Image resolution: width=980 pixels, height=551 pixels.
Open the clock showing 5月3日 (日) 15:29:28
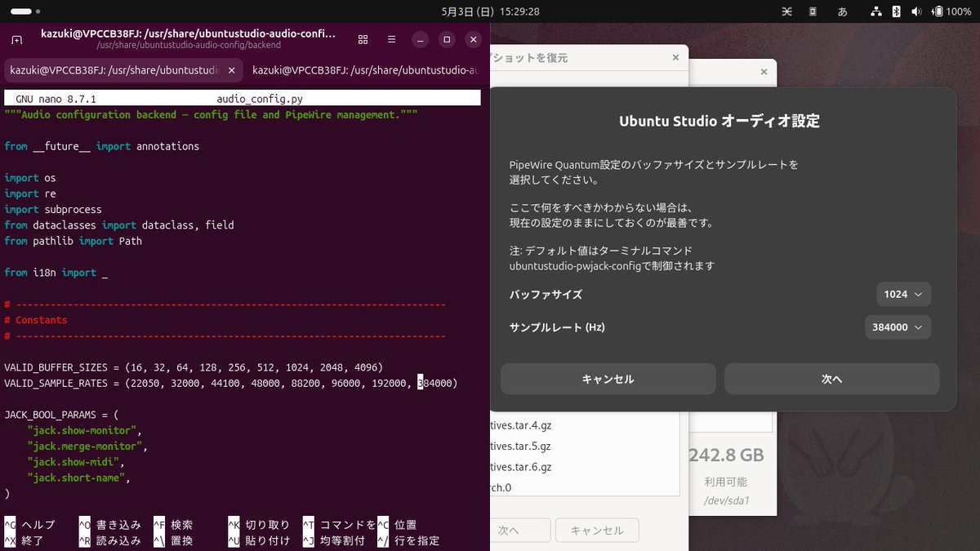pos(490,11)
